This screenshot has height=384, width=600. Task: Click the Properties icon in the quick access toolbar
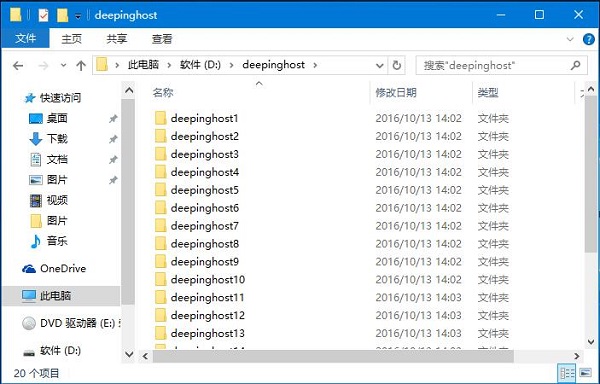(x=43, y=15)
